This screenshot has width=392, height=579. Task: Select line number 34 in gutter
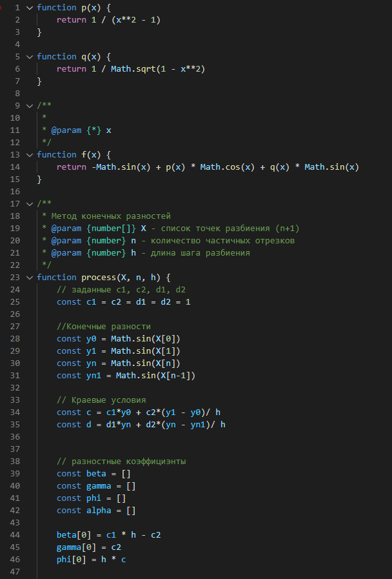(x=15, y=412)
